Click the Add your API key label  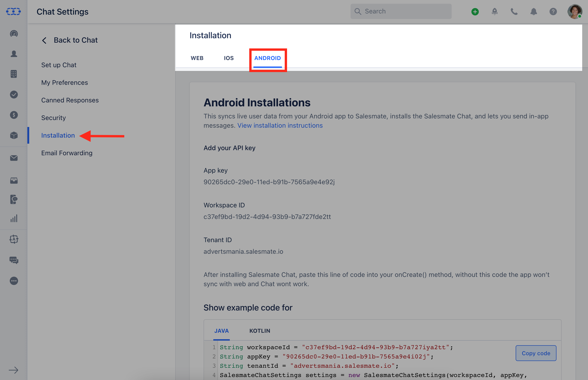point(229,148)
